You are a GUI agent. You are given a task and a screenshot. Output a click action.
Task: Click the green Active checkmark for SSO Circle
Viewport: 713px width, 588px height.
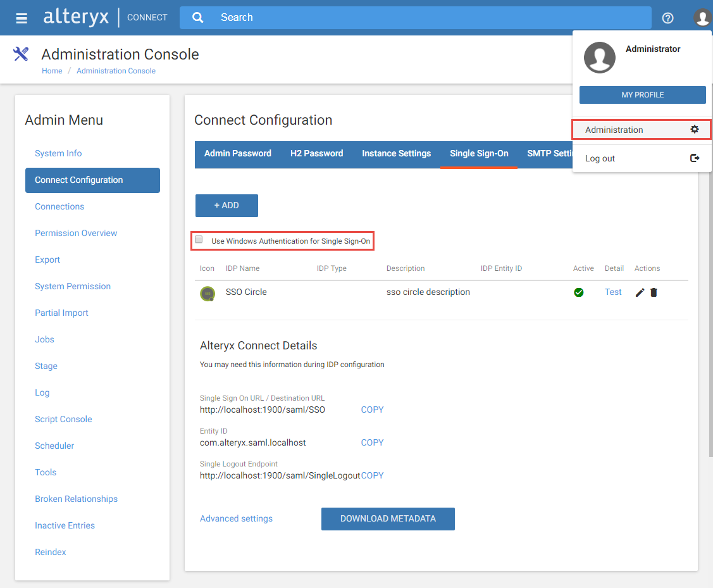578,292
